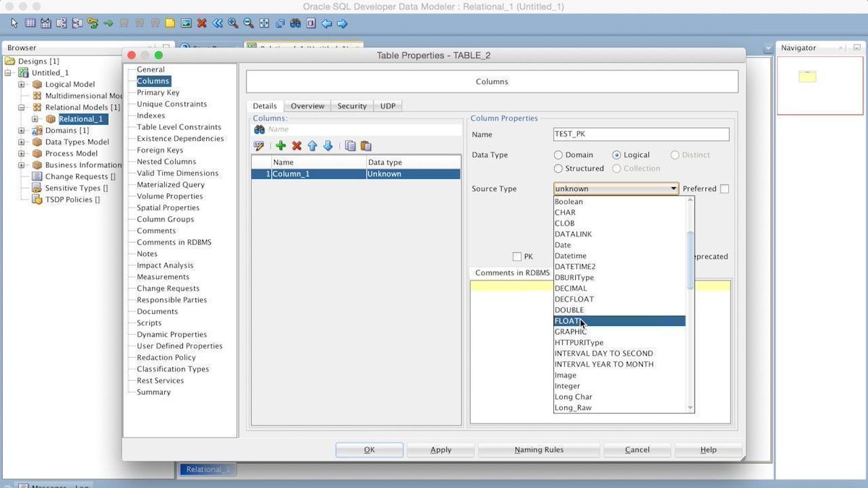868x488 pixels.
Task: Click the Paste Columns clipboard icon
Action: pyautogui.click(x=366, y=146)
